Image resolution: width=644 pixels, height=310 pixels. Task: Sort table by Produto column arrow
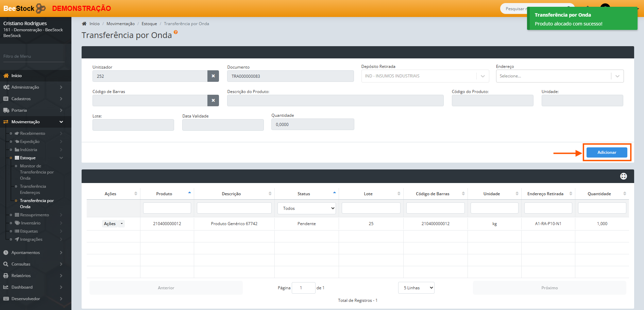pyautogui.click(x=189, y=193)
